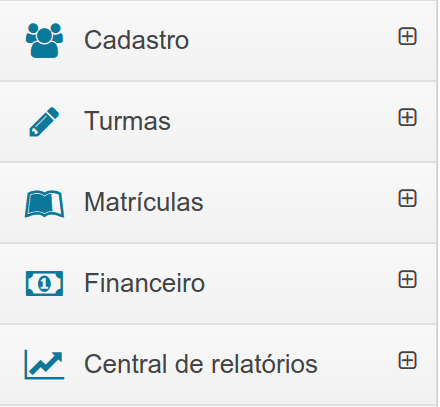Expand Cadastro using its plus box
This screenshot has width=440, height=407.
[x=407, y=36]
